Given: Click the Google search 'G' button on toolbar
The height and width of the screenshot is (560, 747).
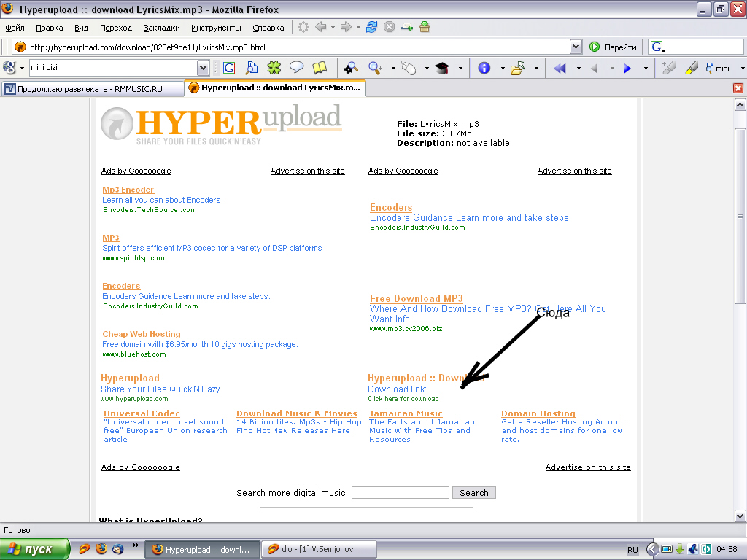Looking at the screenshot, I should (x=229, y=68).
